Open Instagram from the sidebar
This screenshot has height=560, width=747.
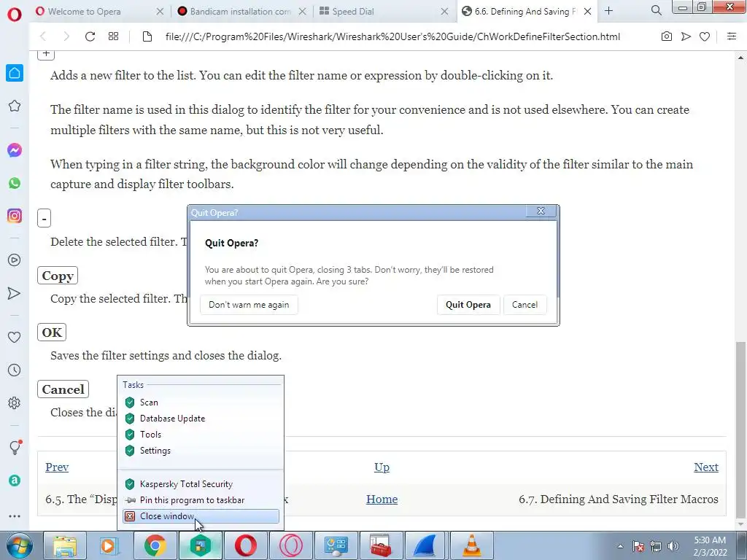click(15, 216)
